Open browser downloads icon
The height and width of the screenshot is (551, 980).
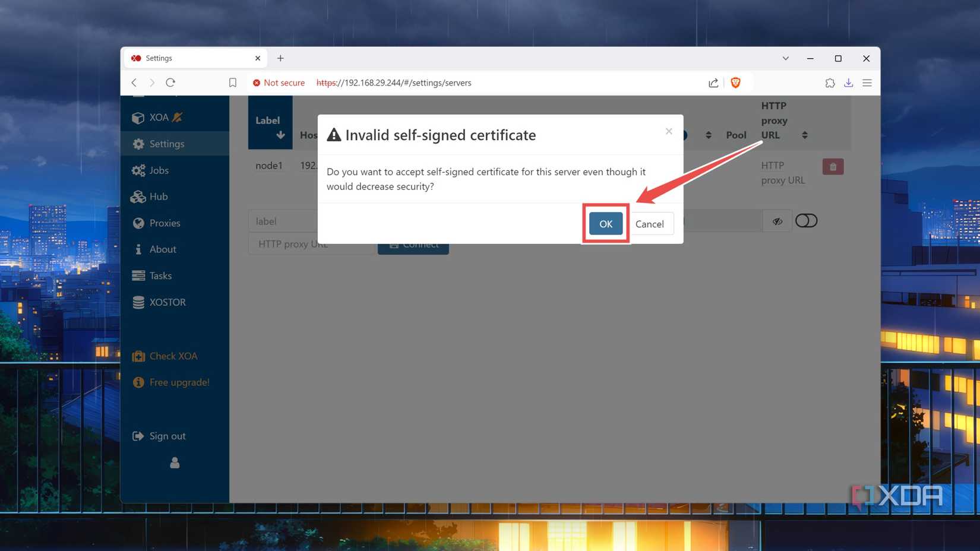click(x=848, y=83)
